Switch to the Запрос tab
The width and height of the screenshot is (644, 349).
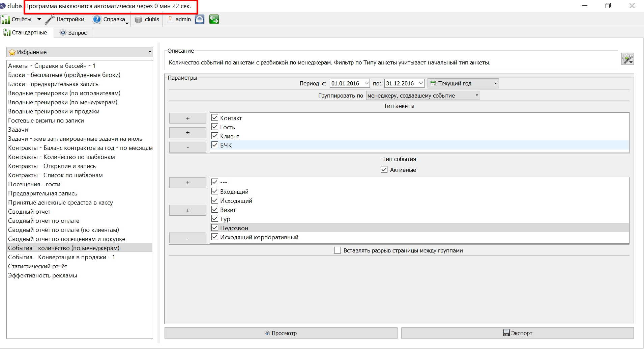[74, 33]
